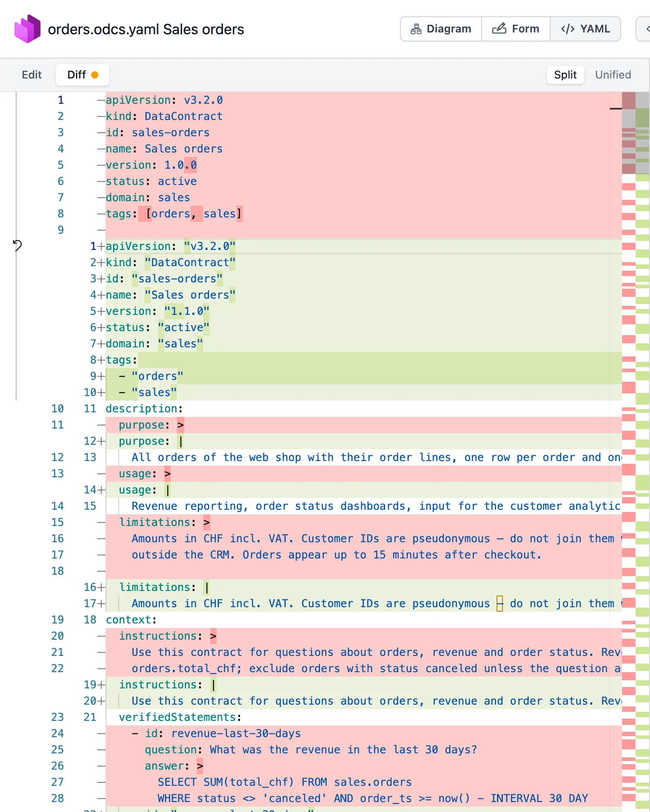Open the Form view
The width and height of the screenshot is (650, 812).
(x=516, y=29)
